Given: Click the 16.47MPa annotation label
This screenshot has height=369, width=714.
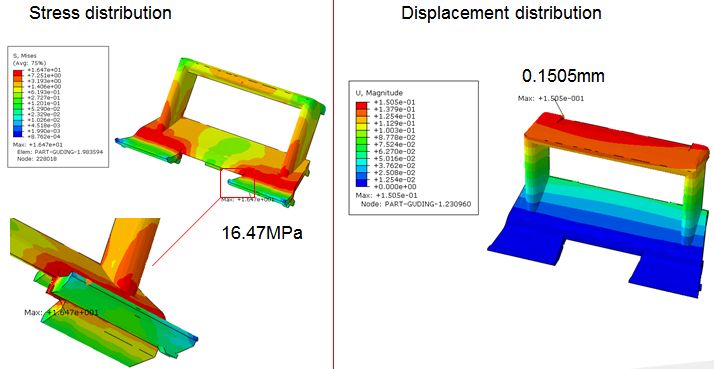Looking at the screenshot, I should click(262, 233).
